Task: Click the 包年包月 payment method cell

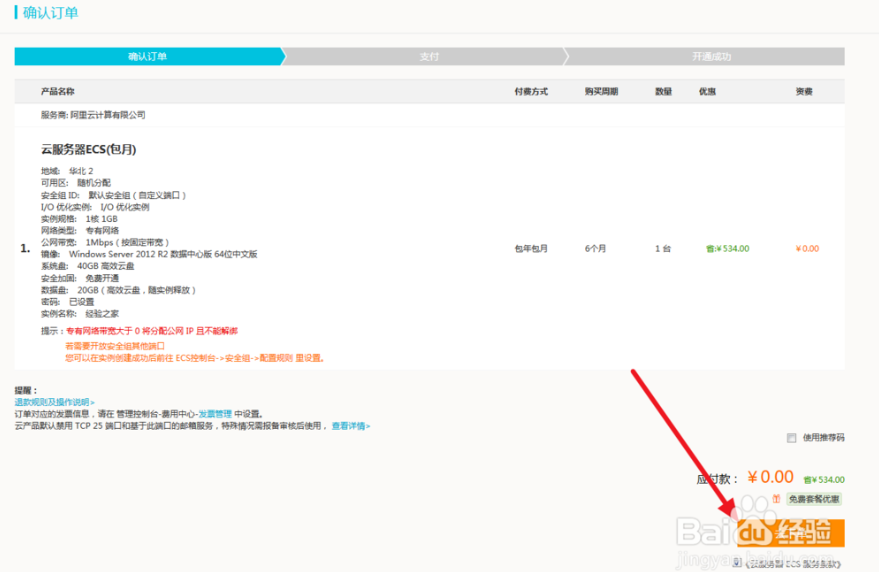Action: coord(531,248)
